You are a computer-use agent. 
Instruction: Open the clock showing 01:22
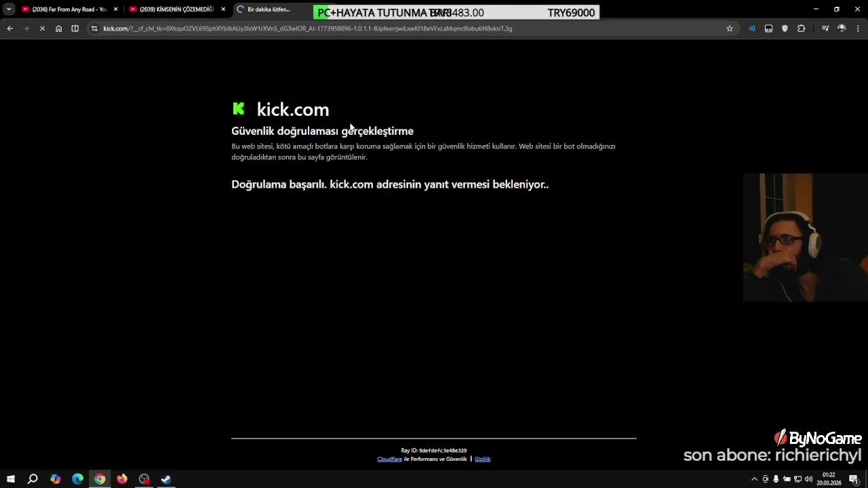click(x=829, y=479)
